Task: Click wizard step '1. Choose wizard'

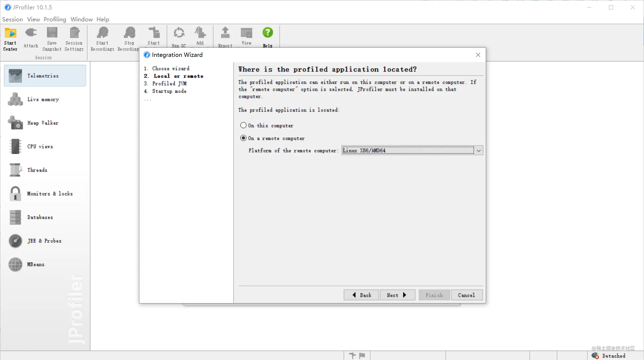Action: pyautogui.click(x=167, y=68)
